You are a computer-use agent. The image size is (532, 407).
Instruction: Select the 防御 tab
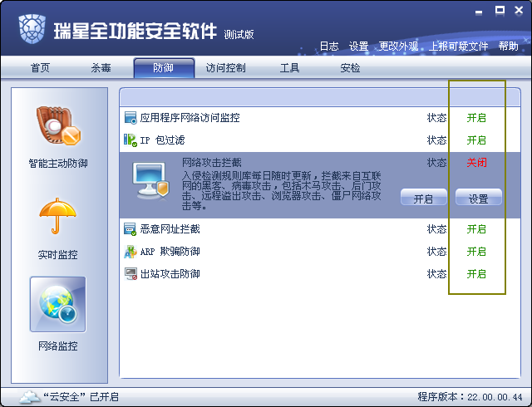165,68
